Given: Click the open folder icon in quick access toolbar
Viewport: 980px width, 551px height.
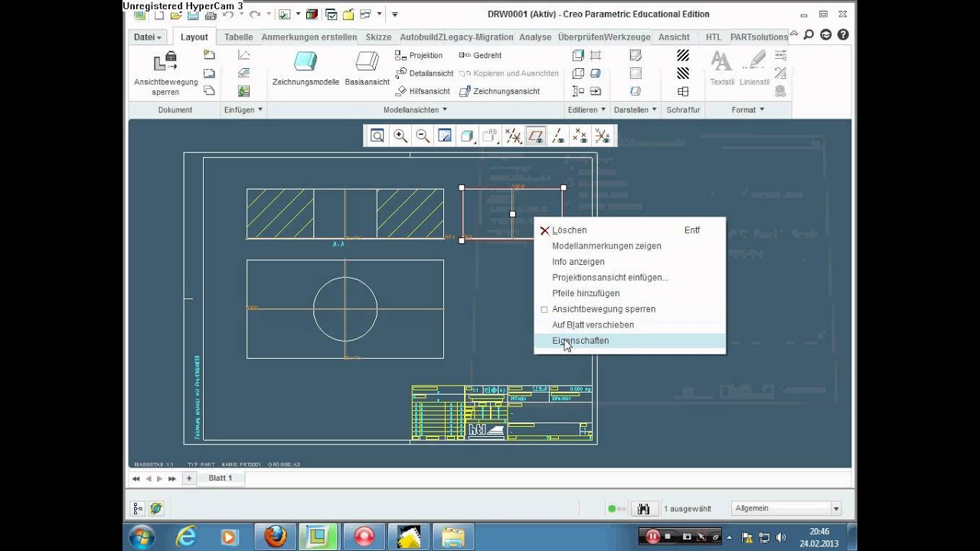Looking at the screenshot, I should pyautogui.click(x=176, y=15).
